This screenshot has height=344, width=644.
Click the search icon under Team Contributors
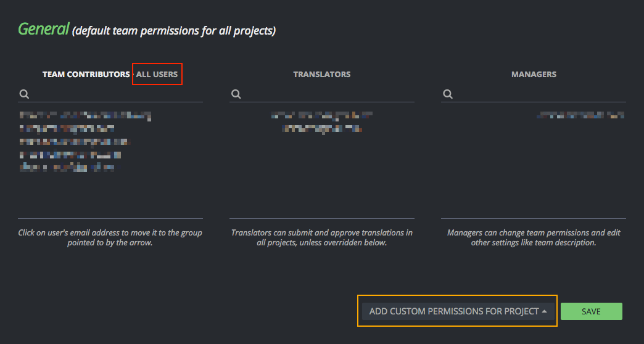[24, 94]
